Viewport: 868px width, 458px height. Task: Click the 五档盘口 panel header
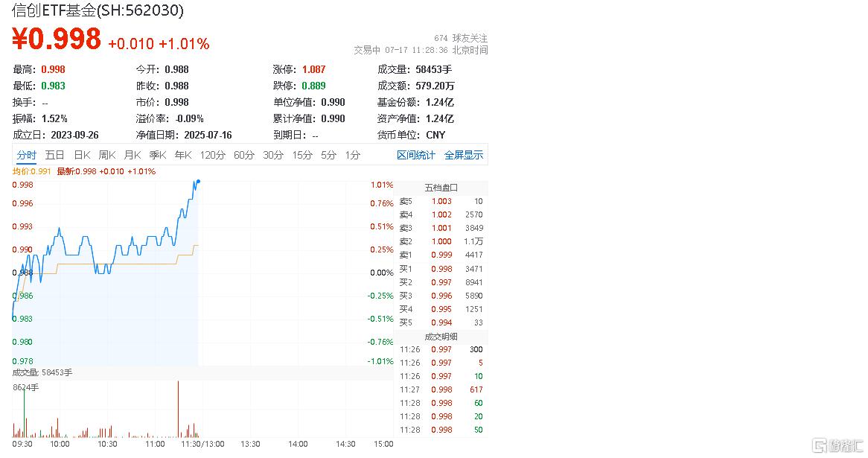441,188
